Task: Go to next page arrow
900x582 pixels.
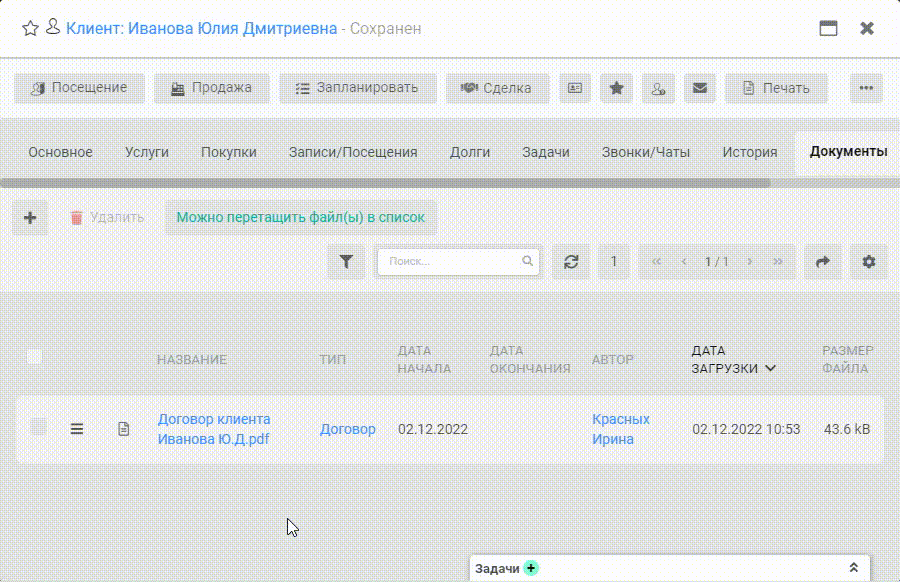Action: click(x=750, y=262)
